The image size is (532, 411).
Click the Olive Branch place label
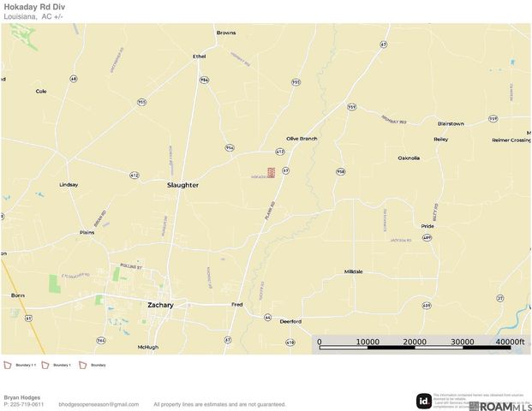pos(302,139)
